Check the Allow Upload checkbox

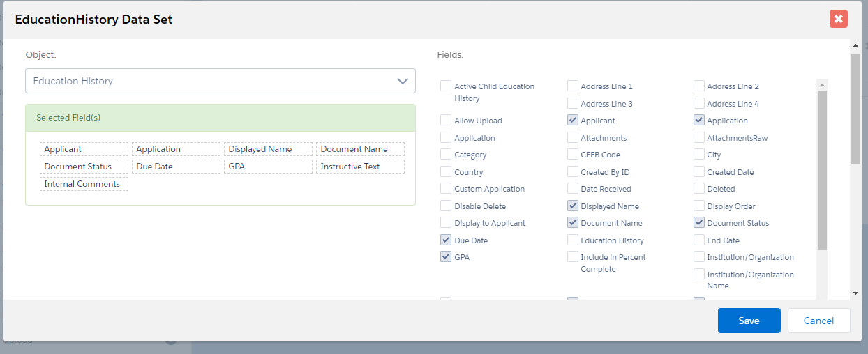coord(446,121)
